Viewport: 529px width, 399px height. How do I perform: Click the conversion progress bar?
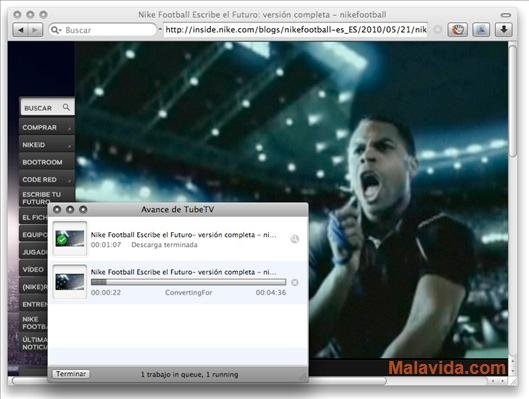[188, 282]
